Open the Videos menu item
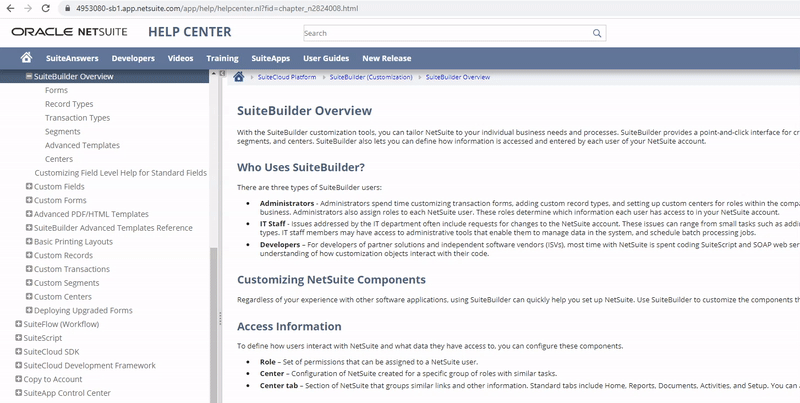This screenshot has width=800, height=403. coord(181,58)
